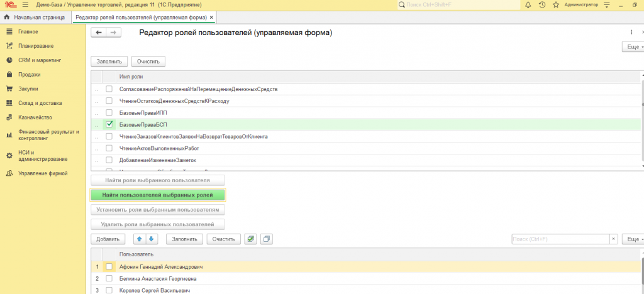Viewport: 644px width, 294px height.
Task: Uncheck all users icon button
Action: click(x=267, y=239)
